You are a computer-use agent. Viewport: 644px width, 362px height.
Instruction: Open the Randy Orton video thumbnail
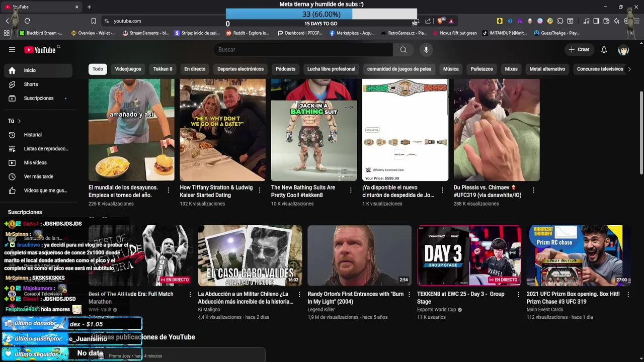(x=359, y=255)
